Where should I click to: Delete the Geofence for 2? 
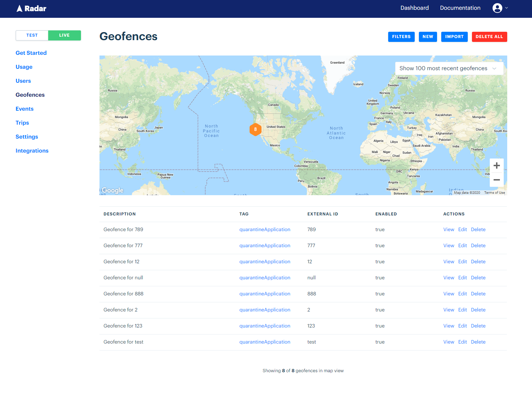point(478,310)
